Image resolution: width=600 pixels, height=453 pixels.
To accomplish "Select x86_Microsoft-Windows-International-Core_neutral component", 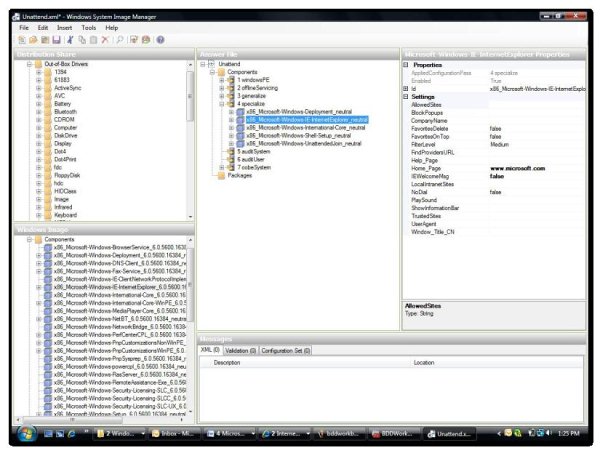I will point(306,128).
